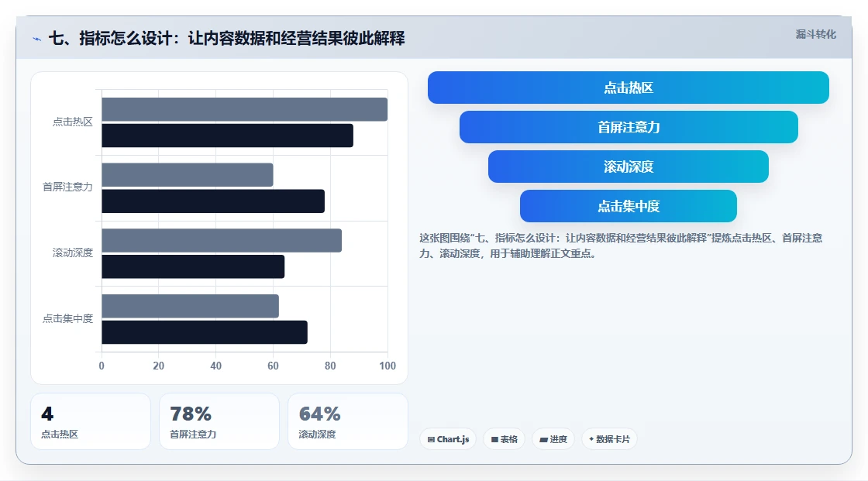Open the stat card showing 4
Screen dimensions: 868x481
click(91, 421)
